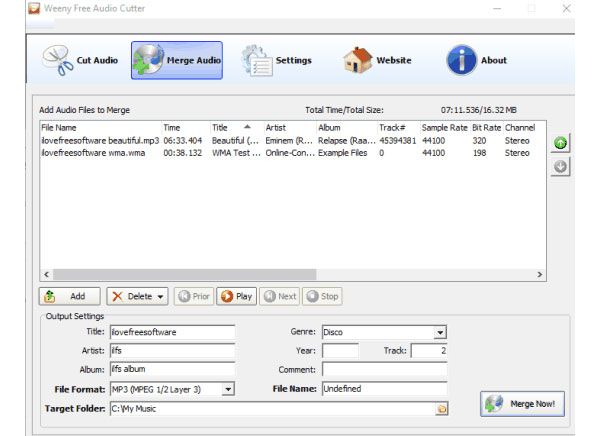Open the Genre dropdown showing Disco
The image size is (600, 436).
[x=440, y=333]
